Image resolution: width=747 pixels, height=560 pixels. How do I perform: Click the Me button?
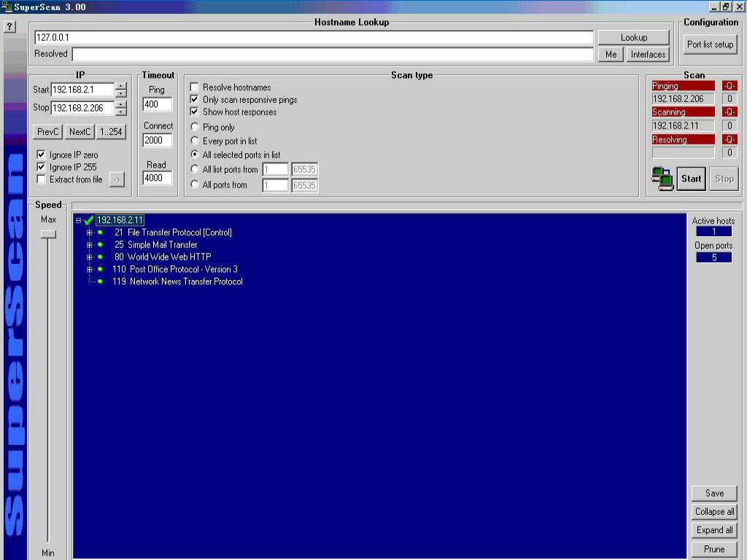611,54
